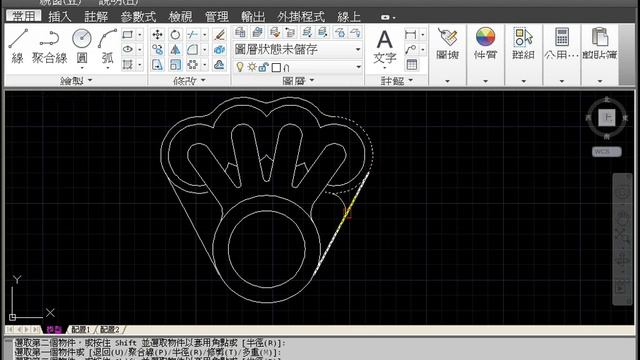Open dropdown arrow beside Rectangle icon
The image size is (640, 360).
coord(140,34)
